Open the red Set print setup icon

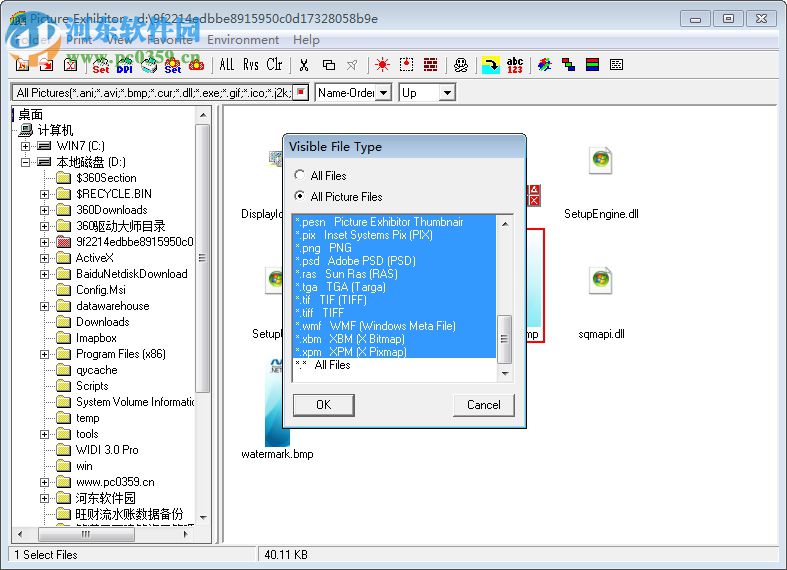tap(100, 65)
